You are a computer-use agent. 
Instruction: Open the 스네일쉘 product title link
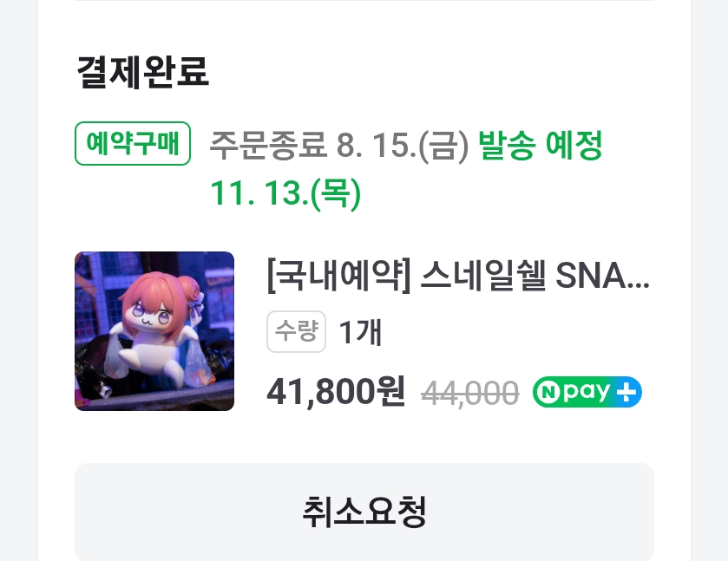point(458,276)
